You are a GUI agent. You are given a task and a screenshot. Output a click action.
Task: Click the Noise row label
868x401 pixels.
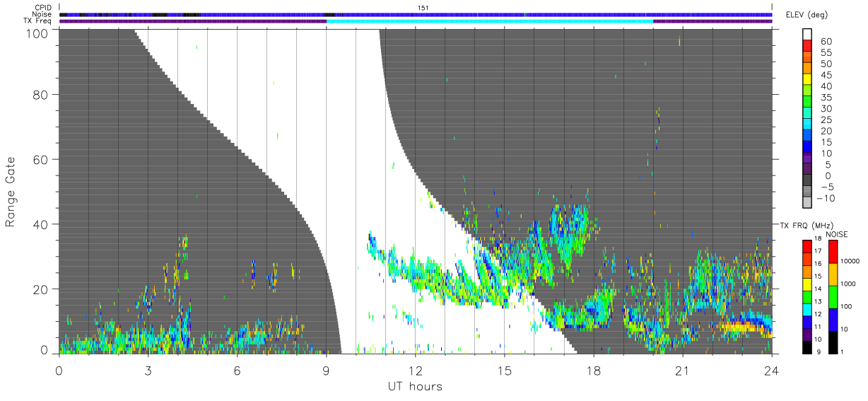tap(42, 14)
